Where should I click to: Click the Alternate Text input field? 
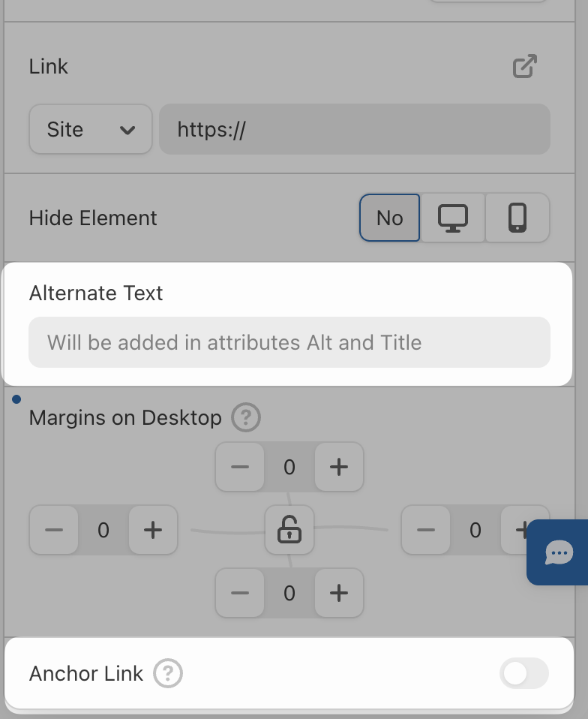coord(289,342)
